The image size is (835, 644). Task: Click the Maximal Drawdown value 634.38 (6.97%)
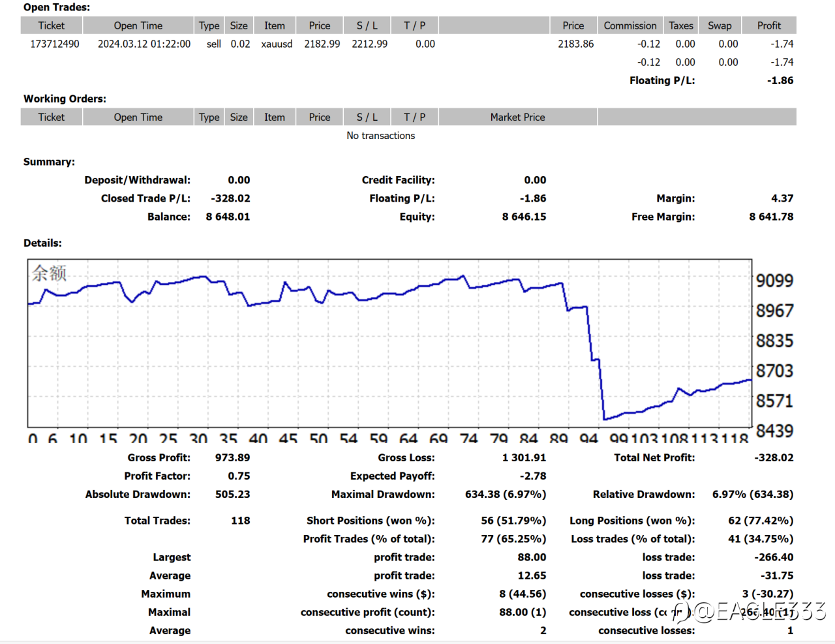pos(505,494)
